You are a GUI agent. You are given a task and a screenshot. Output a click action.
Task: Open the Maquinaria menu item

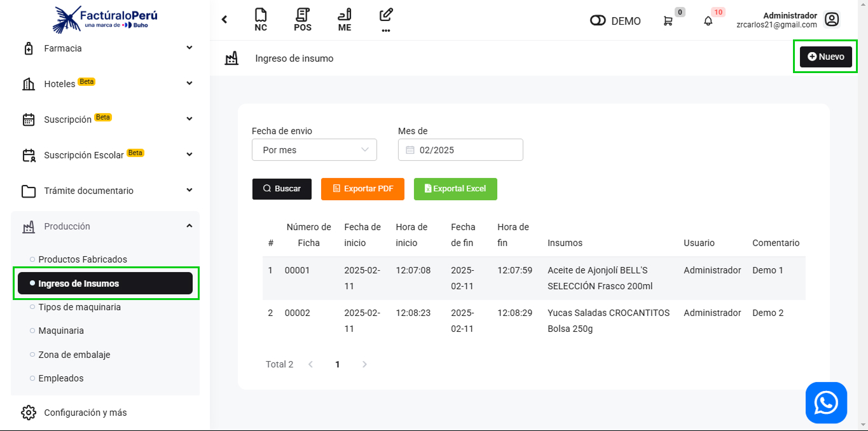coord(61,331)
